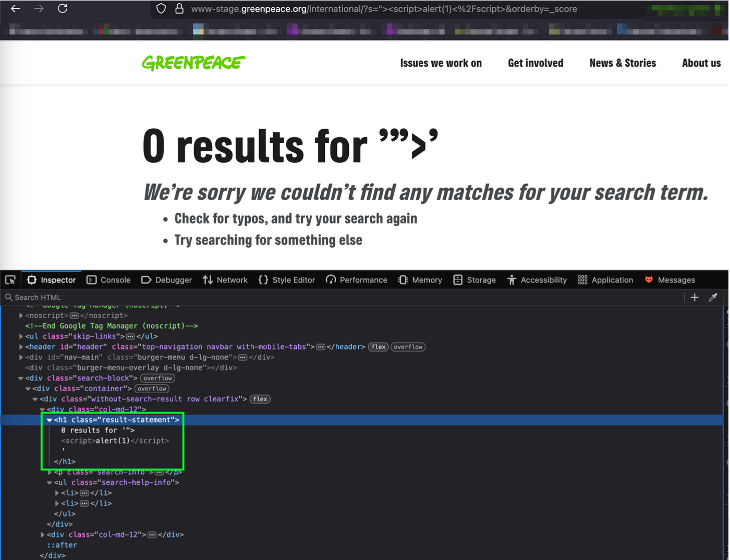Click 'Check for typos' bullet text
The image size is (730, 560).
tap(296, 218)
